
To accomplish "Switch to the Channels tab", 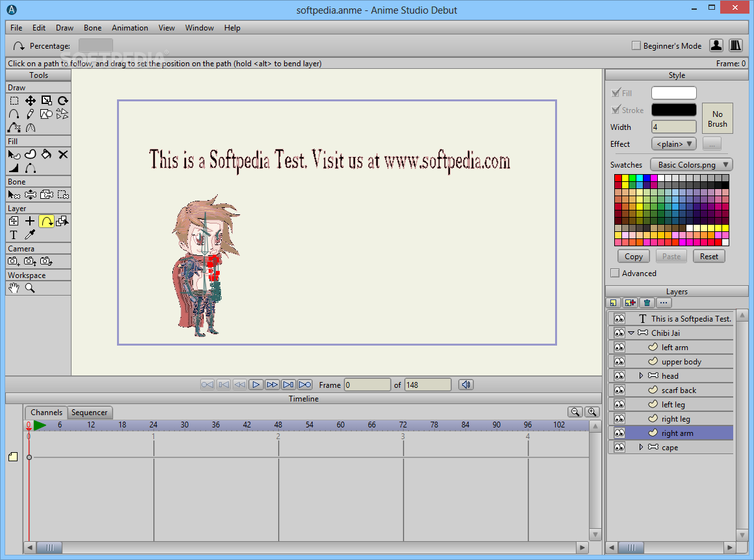I will [x=46, y=413].
